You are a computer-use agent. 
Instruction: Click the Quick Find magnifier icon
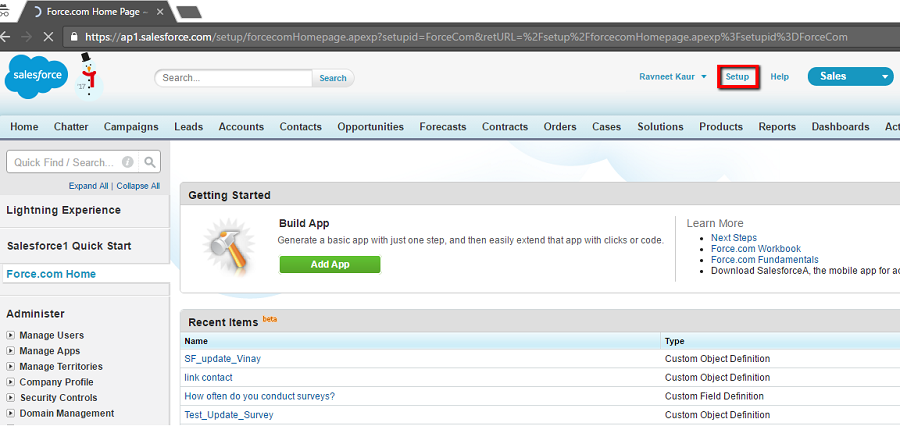point(150,162)
